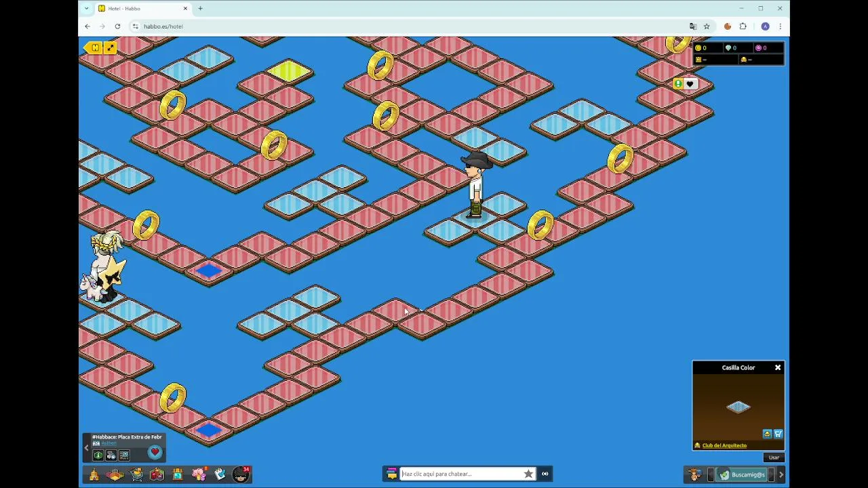Open the Inventory icon in toolbar

178,474
